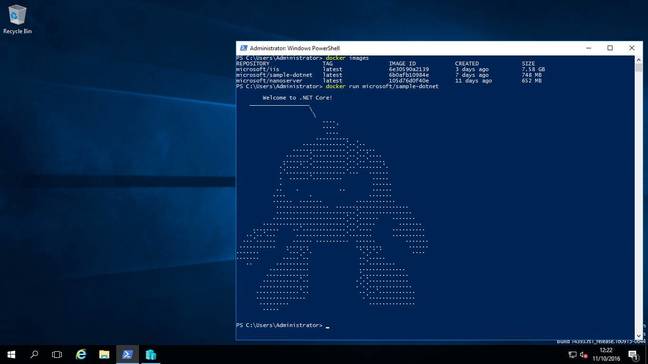Click the 'docker run microsoft/sample-dotnet' command text

point(382,86)
